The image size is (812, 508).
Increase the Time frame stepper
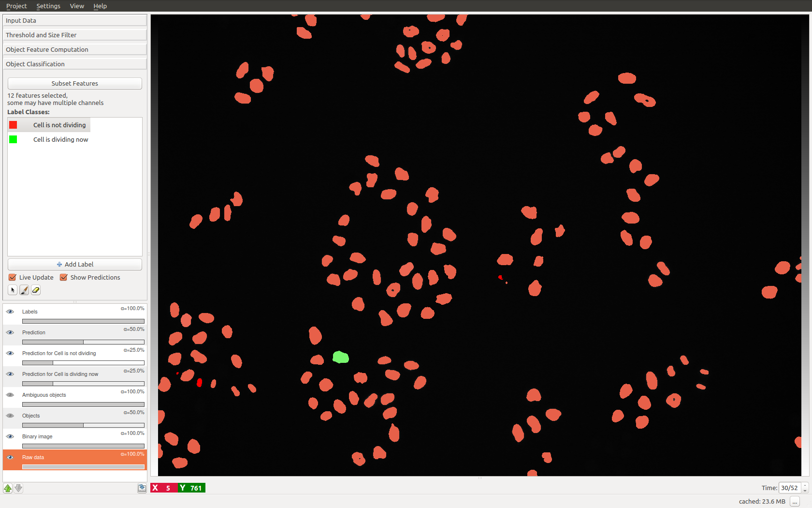(805, 485)
